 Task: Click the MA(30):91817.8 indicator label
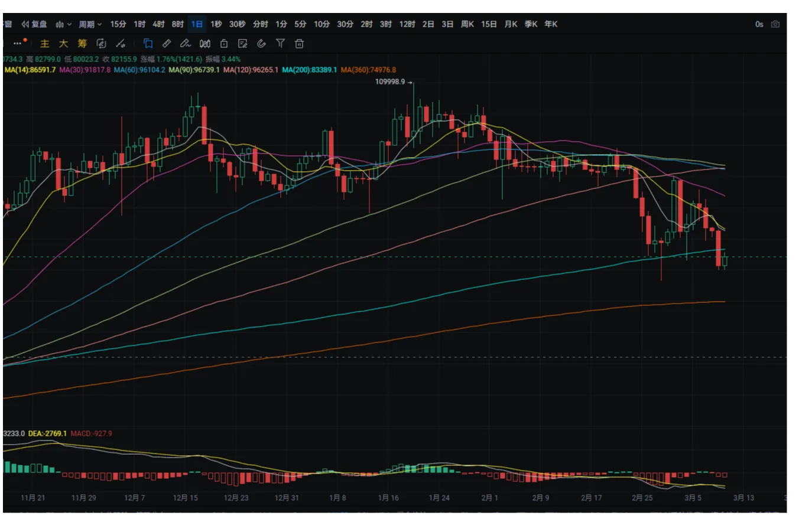tap(85, 70)
